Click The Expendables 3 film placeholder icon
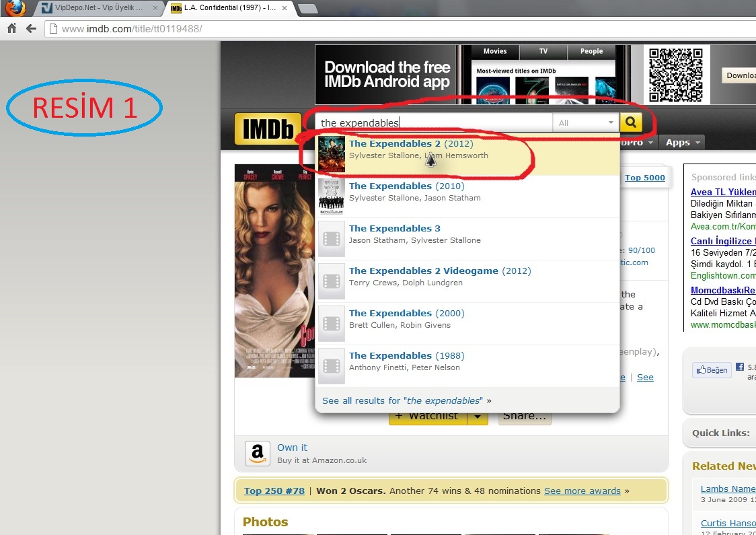Viewport: 756px width, 535px height. (x=332, y=239)
